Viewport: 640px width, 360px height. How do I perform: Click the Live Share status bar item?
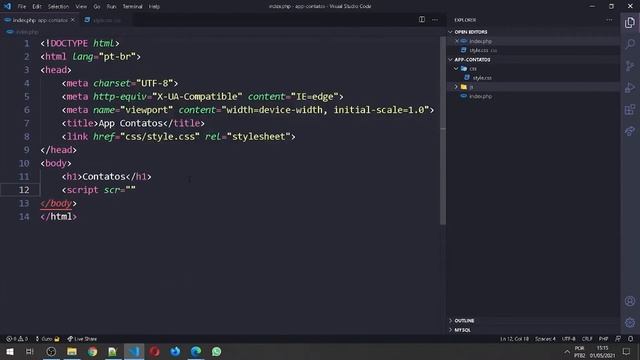[82, 339]
